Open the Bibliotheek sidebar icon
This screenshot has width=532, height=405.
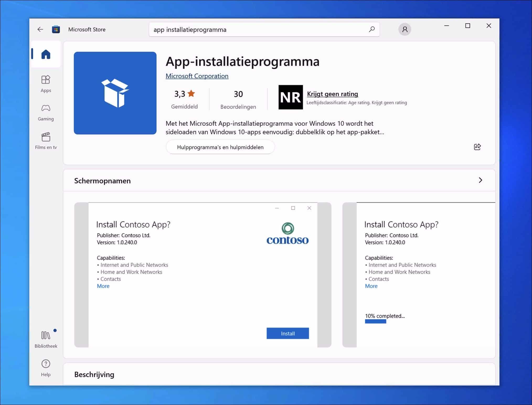click(x=46, y=338)
